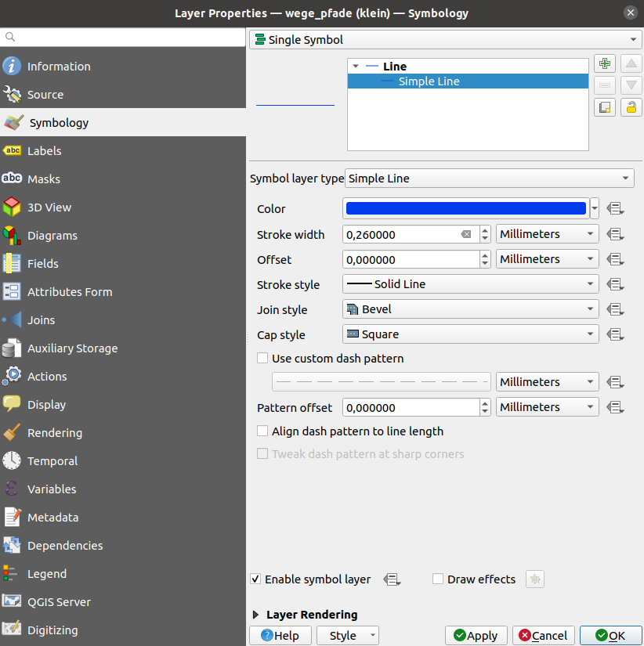Clear the Stroke width value
The height and width of the screenshot is (646, 644).
click(x=466, y=234)
